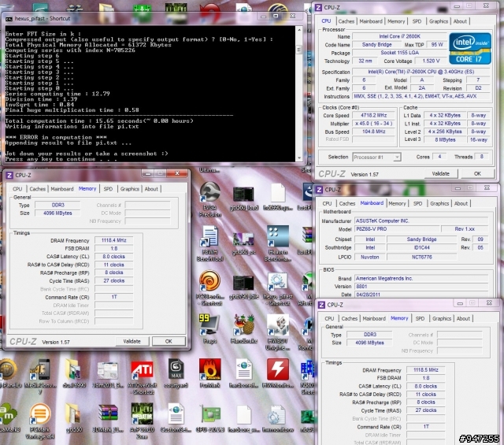The height and width of the screenshot is (445, 504).
Task: Open the gtx560_oc image icon
Action: (244, 243)
